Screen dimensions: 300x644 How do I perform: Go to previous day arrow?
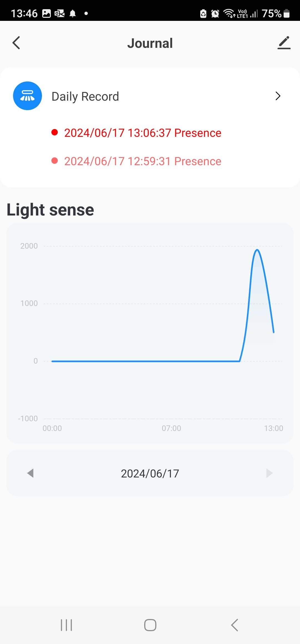[x=30, y=473]
